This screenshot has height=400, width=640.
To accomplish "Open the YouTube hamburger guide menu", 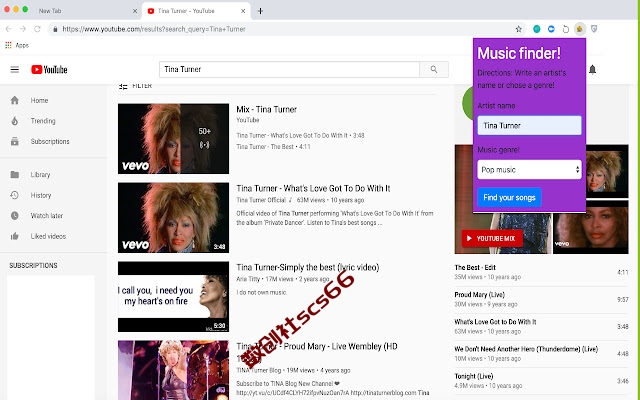I will [15, 69].
